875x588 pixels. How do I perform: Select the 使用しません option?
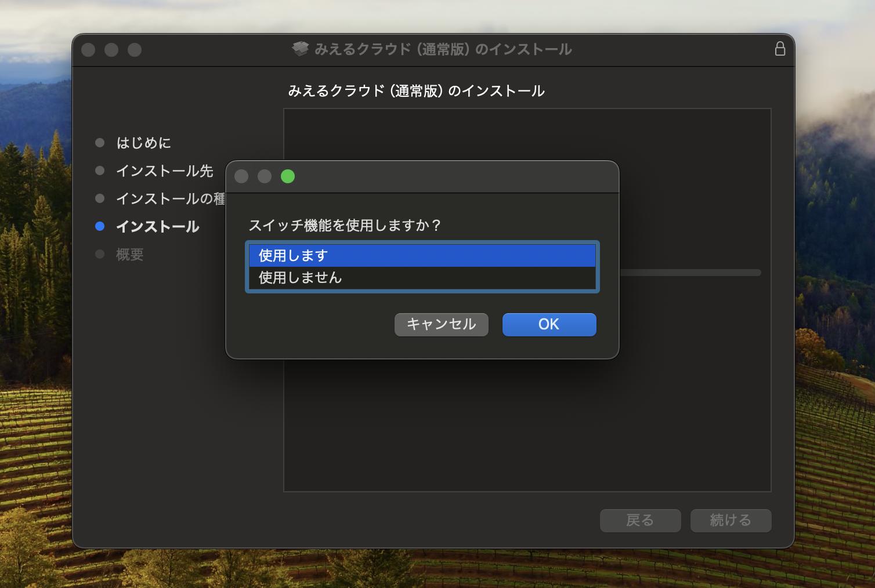coord(422,278)
